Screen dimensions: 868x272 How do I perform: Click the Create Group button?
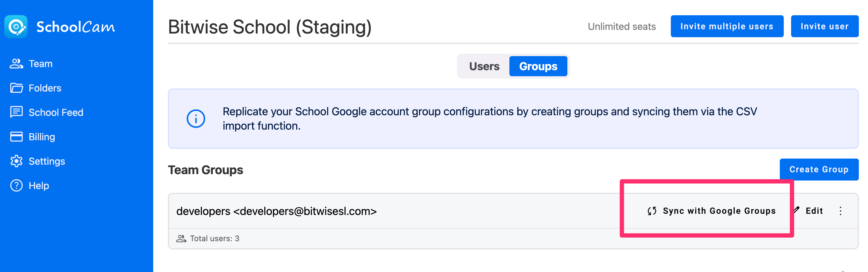[819, 169]
